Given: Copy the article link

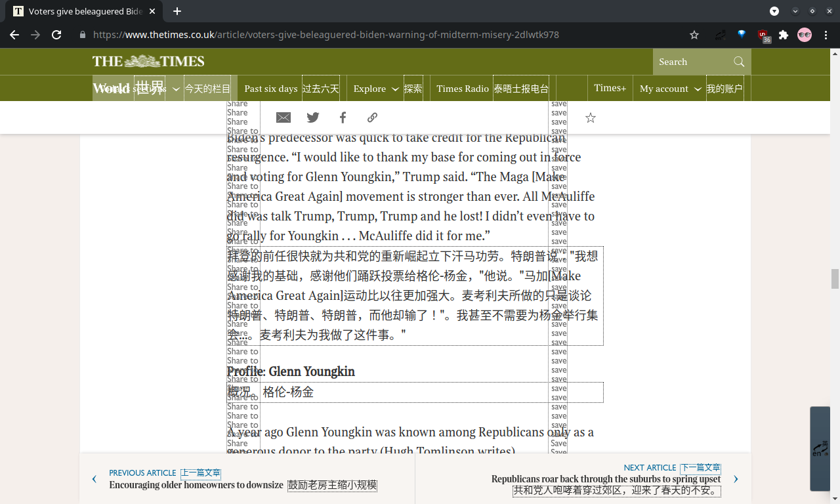Looking at the screenshot, I should click(x=372, y=117).
